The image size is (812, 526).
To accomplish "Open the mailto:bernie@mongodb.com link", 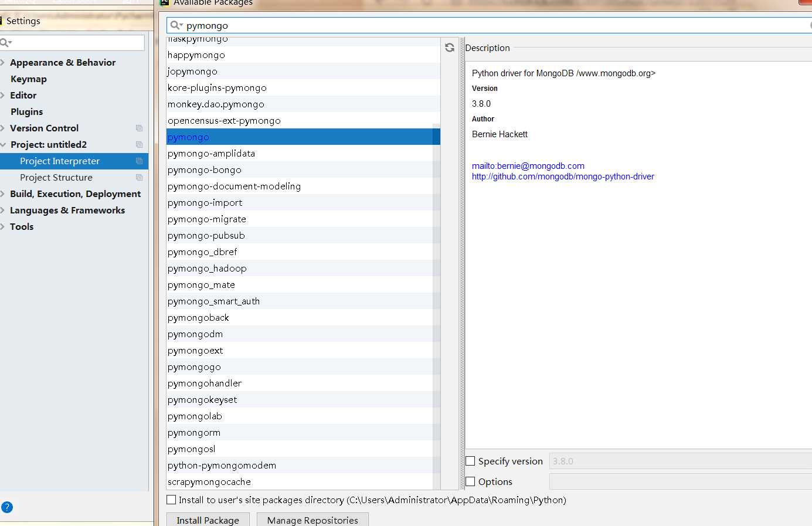I will pyautogui.click(x=528, y=166).
